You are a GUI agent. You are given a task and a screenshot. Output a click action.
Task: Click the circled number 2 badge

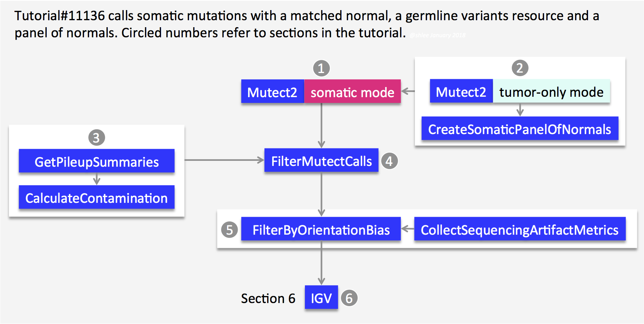[520, 68]
